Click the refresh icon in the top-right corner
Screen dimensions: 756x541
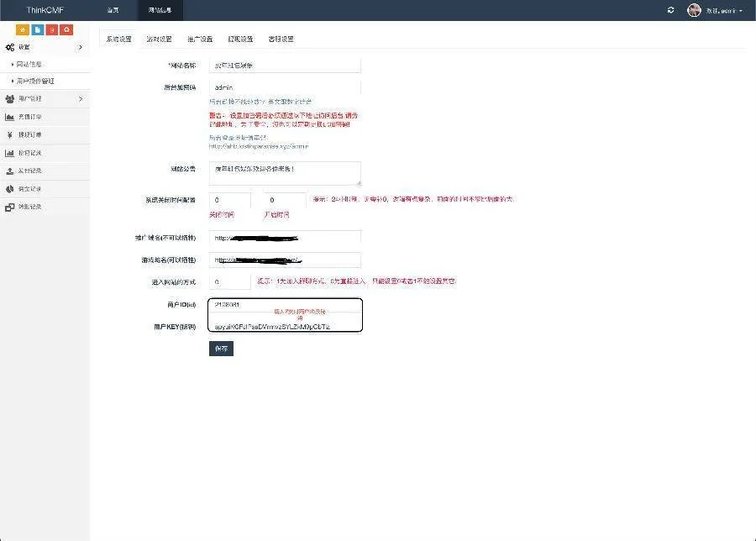669,9
